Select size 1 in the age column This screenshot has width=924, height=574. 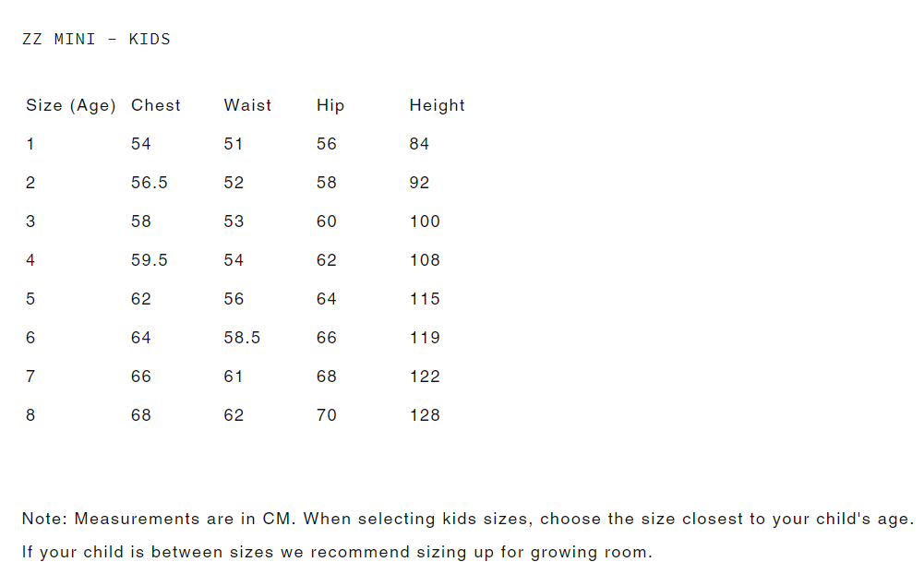tap(30, 144)
